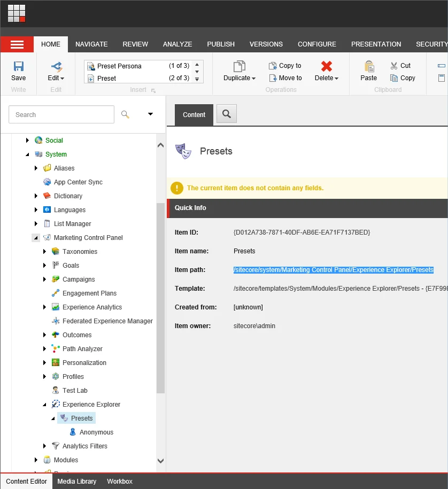Click the Move to icon
The image size is (448, 489).
point(273,78)
